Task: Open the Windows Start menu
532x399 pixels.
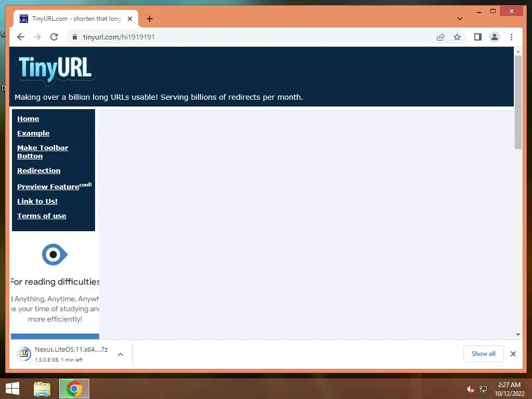Action: point(12,389)
